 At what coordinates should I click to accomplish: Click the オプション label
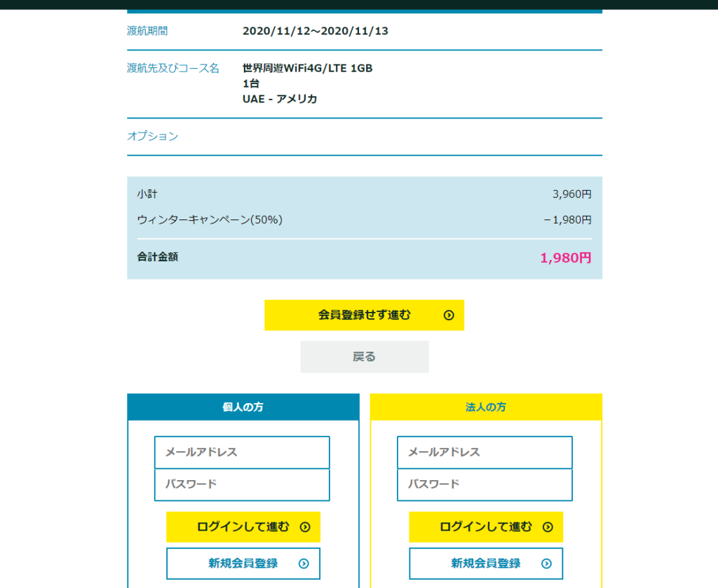tap(152, 137)
